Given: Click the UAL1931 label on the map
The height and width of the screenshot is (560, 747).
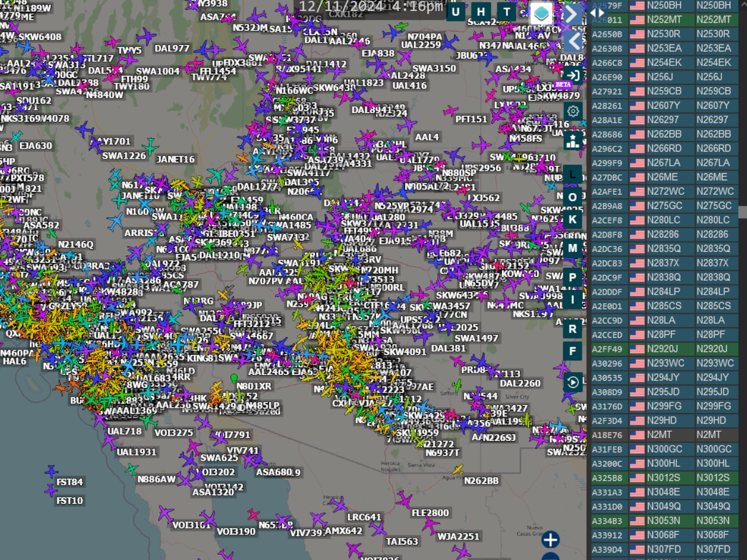Looking at the screenshot, I should click(137, 452).
